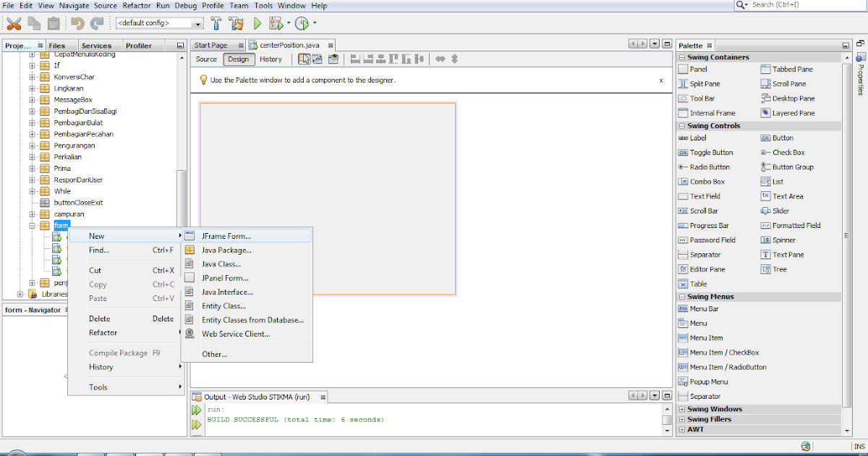Viewport: 868px width, 456px height.
Task: Switch to Source view
Action: [x=206, y=59]
